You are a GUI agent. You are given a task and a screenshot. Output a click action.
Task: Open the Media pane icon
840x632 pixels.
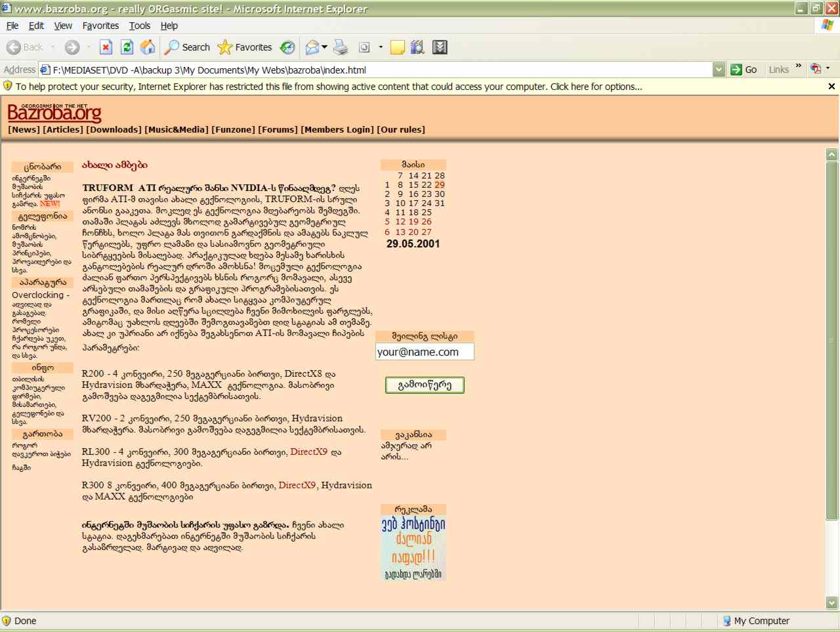[287, 47]
